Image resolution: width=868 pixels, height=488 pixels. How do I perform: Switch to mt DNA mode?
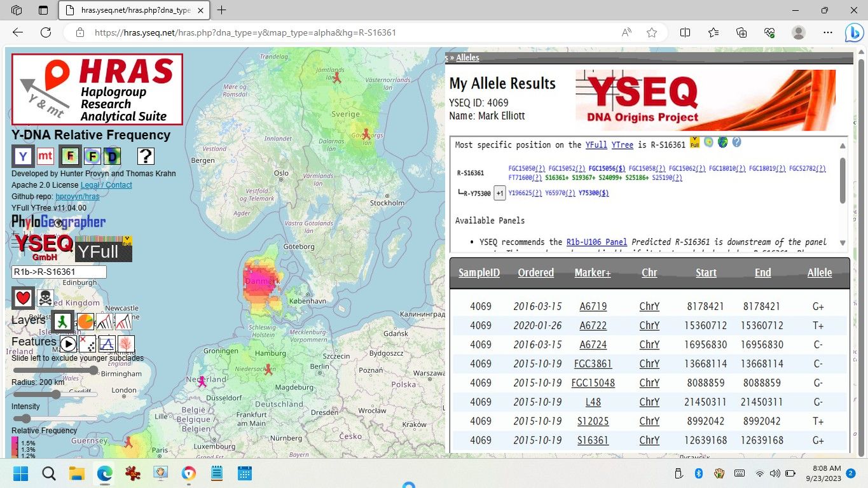45,156
